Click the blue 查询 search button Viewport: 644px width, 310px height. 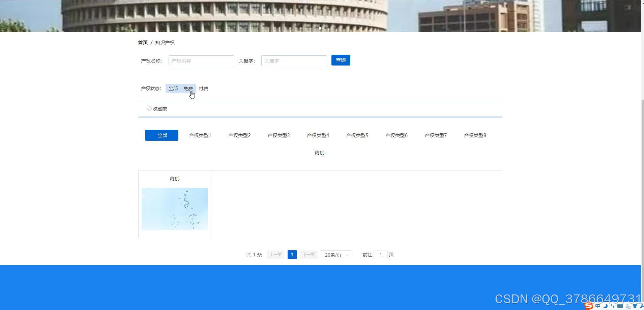341,60
